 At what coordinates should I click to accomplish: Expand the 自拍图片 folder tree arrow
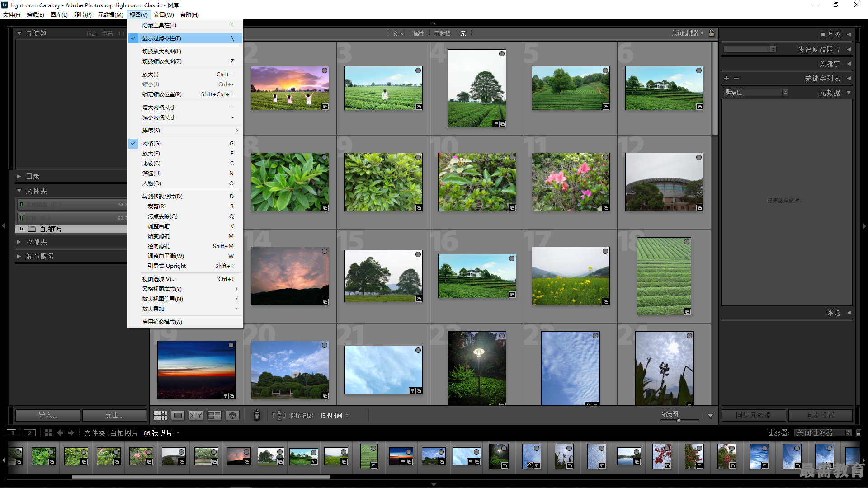[21, 229]
